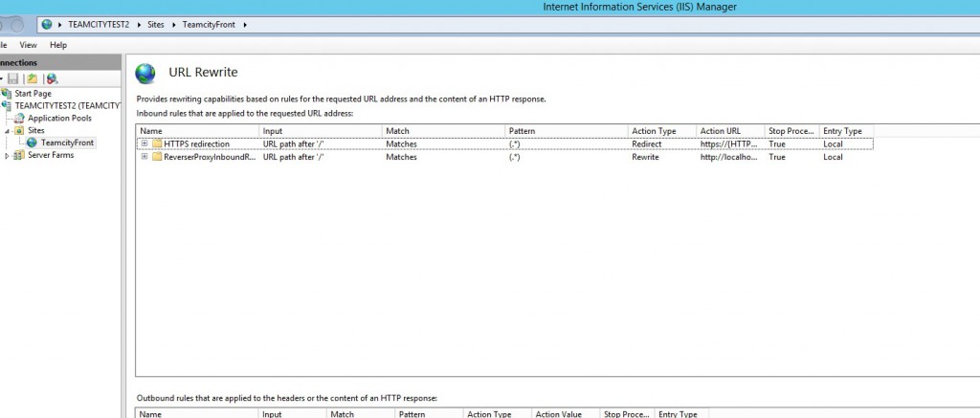
Task: Expand the Server Farms tree node
Action: point(7,156)
